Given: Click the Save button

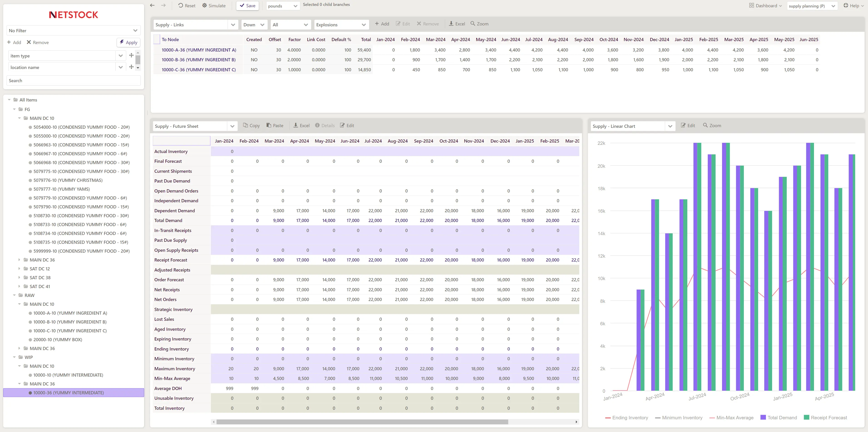Looking at the screenshot, I should pos(247,5).
